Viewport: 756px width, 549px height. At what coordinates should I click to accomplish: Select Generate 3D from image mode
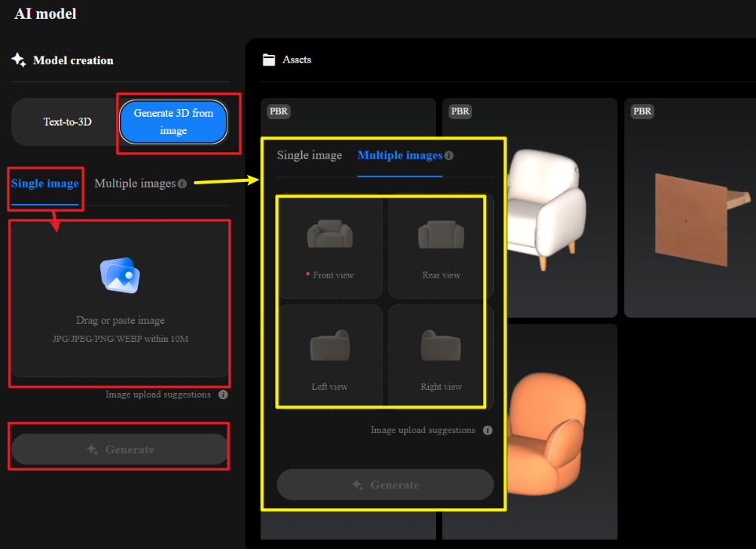[x=173, y=122]
